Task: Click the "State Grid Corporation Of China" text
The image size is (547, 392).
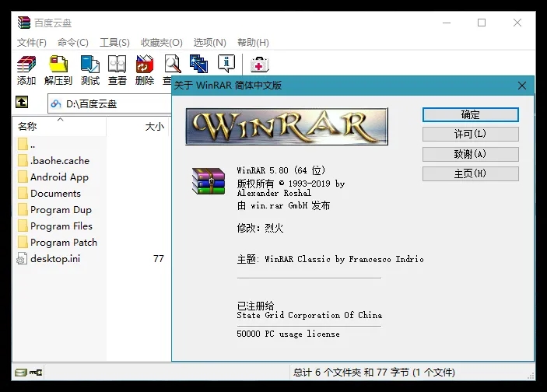Action: click(310, 315)
